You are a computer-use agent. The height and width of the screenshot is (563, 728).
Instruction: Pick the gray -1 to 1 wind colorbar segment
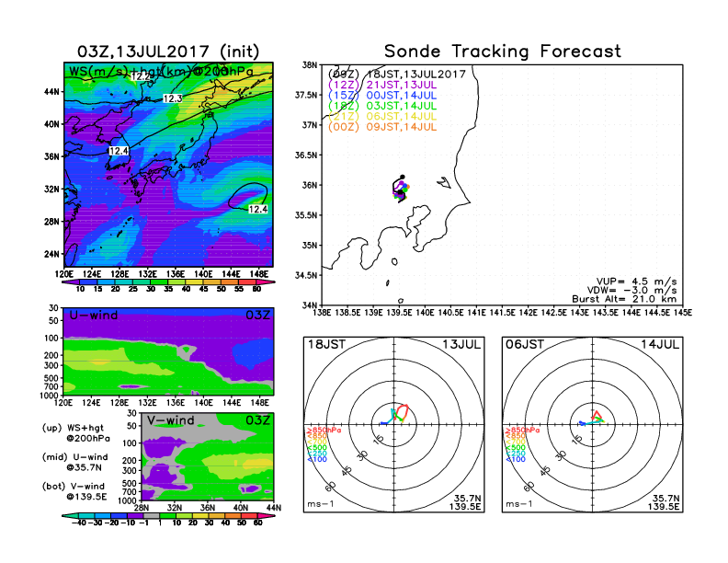152,516
